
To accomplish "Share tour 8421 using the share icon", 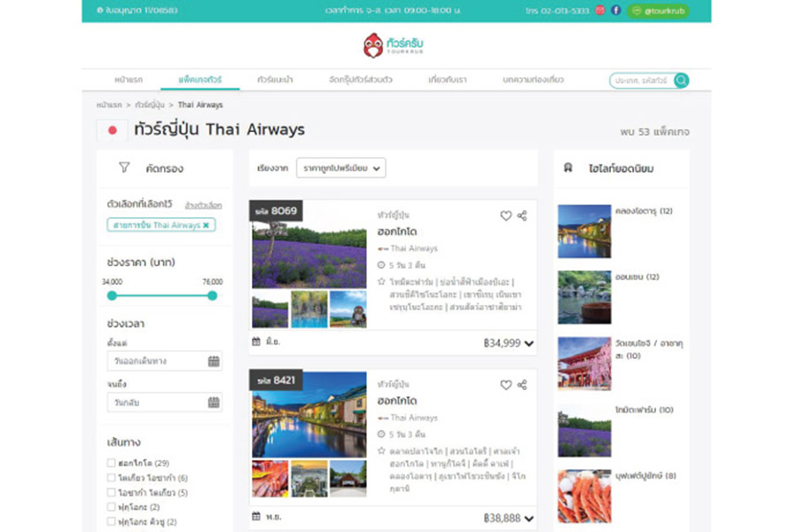I will click(522, 385).
